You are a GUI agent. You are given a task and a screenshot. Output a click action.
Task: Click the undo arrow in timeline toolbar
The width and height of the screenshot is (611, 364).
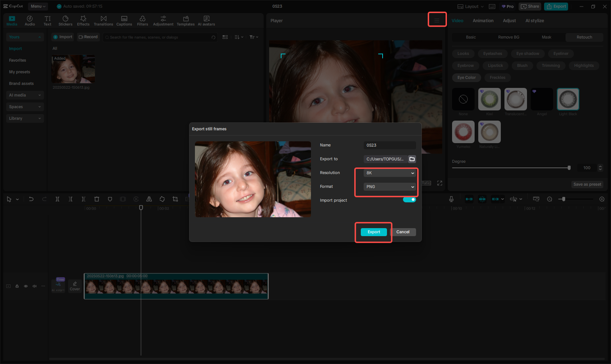pos(31,199)
